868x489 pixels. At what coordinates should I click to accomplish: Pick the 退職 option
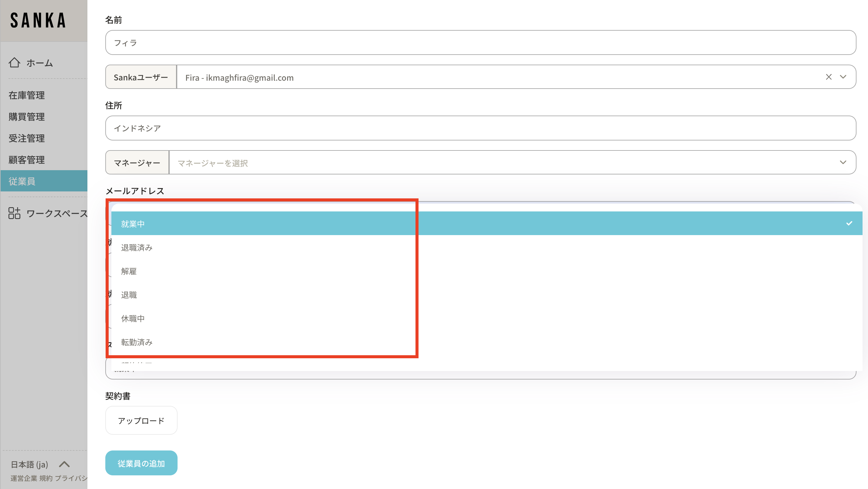(x=129, y=295)
